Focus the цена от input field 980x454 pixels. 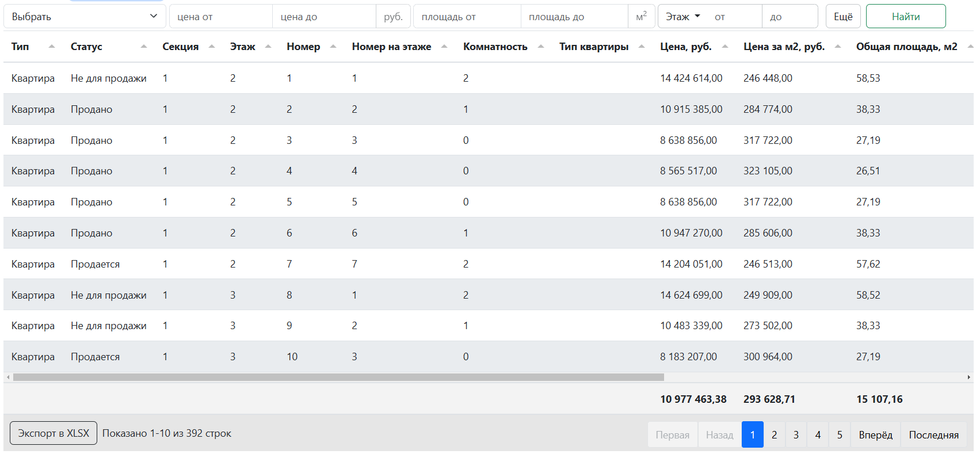[221, 17]
